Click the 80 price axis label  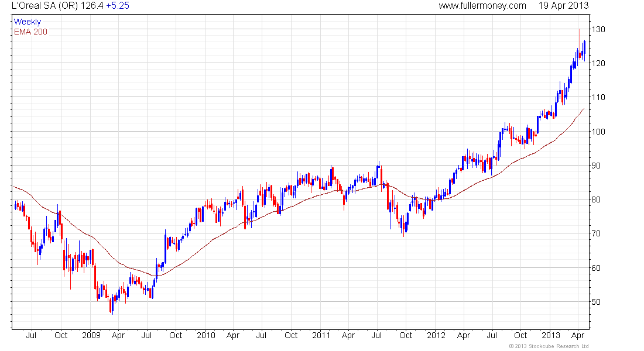pos(596,199)
